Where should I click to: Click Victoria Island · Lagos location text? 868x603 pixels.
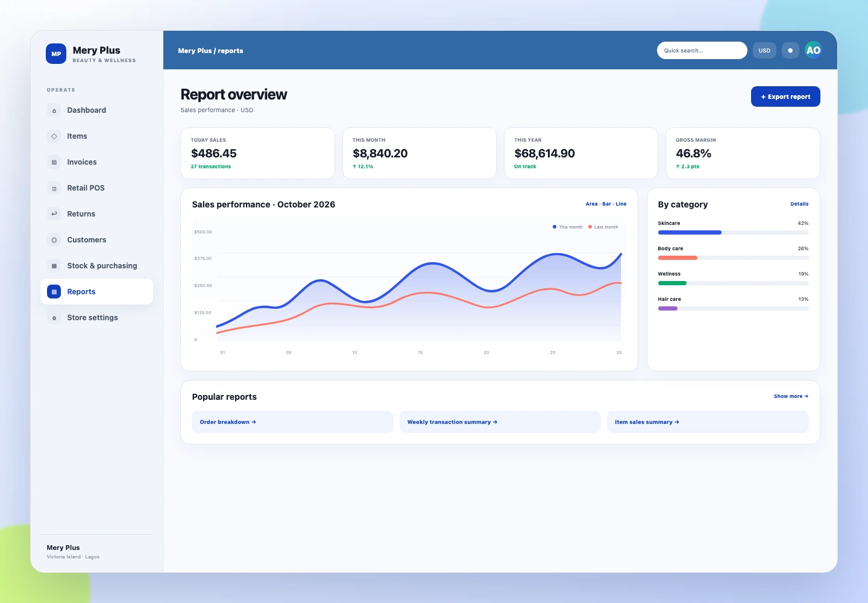[73, 557]
